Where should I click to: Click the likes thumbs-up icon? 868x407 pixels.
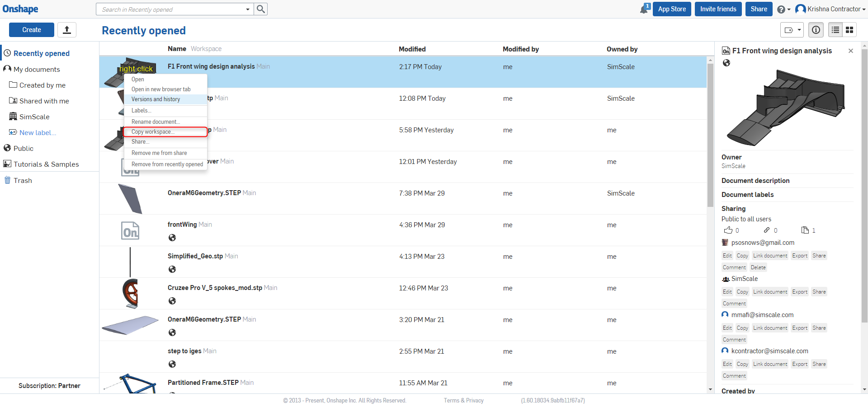pos(728,230)
